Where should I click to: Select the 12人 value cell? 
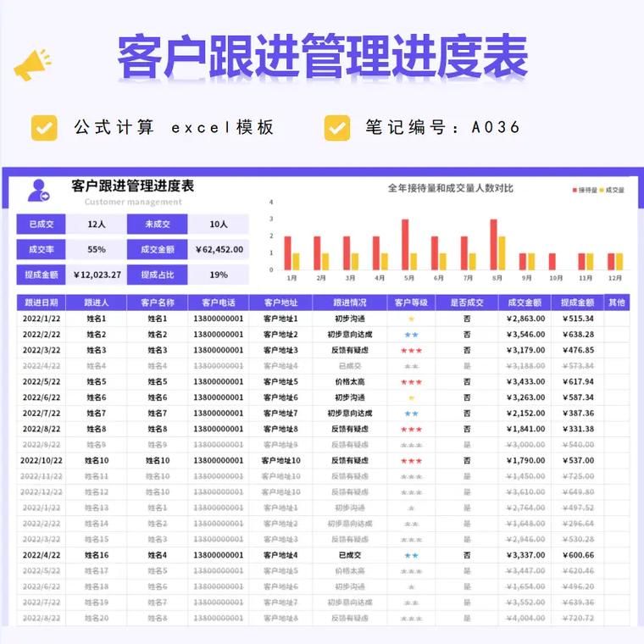(x=96, y=225)
